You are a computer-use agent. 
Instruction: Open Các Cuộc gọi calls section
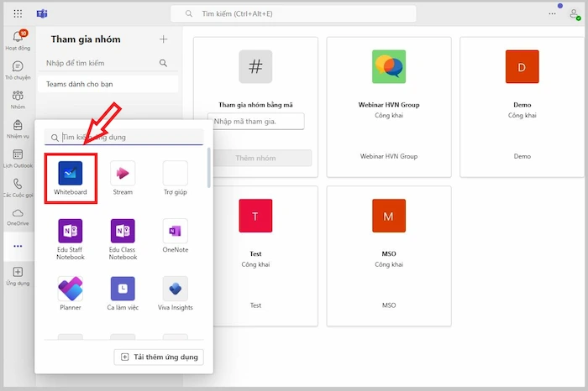pos(18,188)
